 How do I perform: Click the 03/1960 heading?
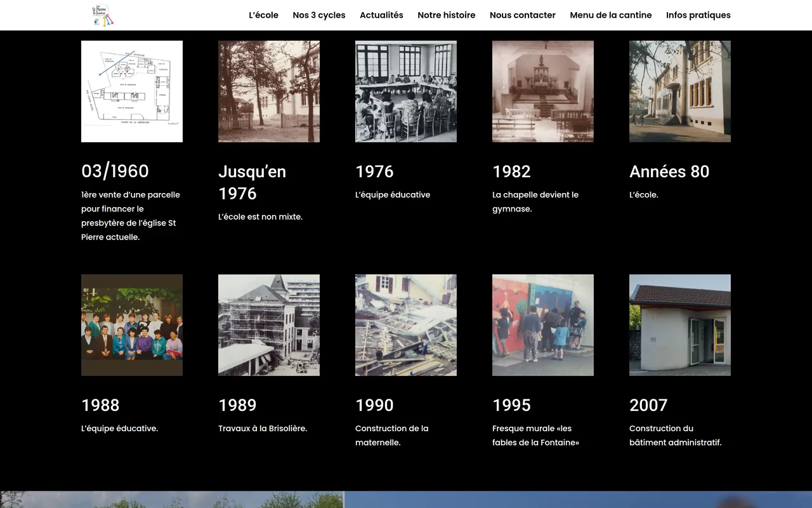click(x=115, y=171)
